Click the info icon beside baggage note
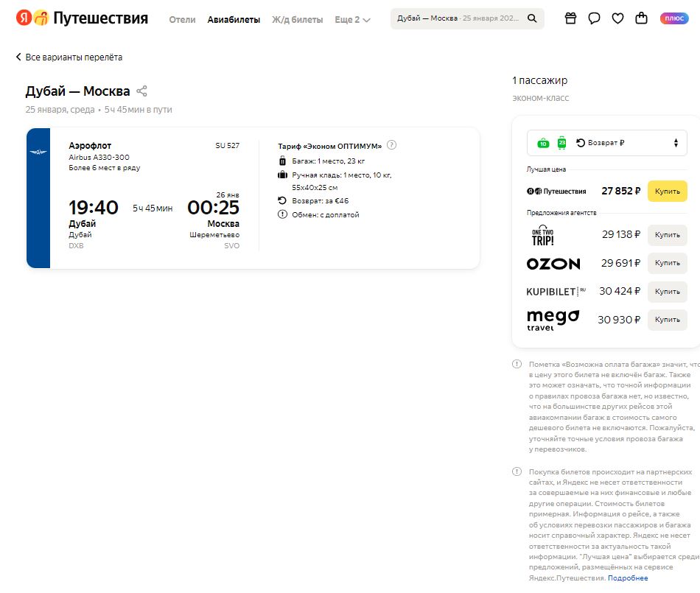Viewport: 700px width, 593px height. click(517, 364)
